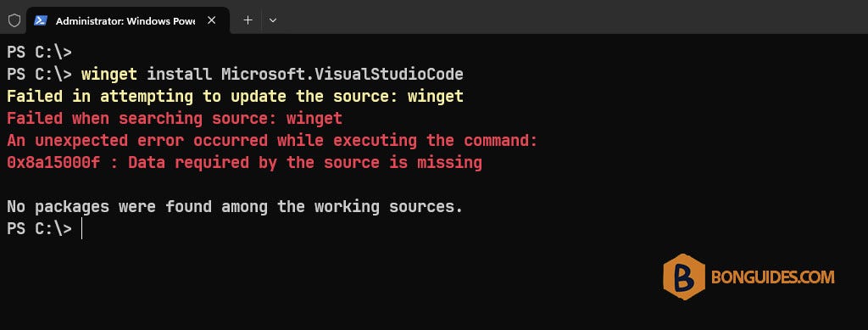Click the PowerShell icon in the tab

(41, 20)
